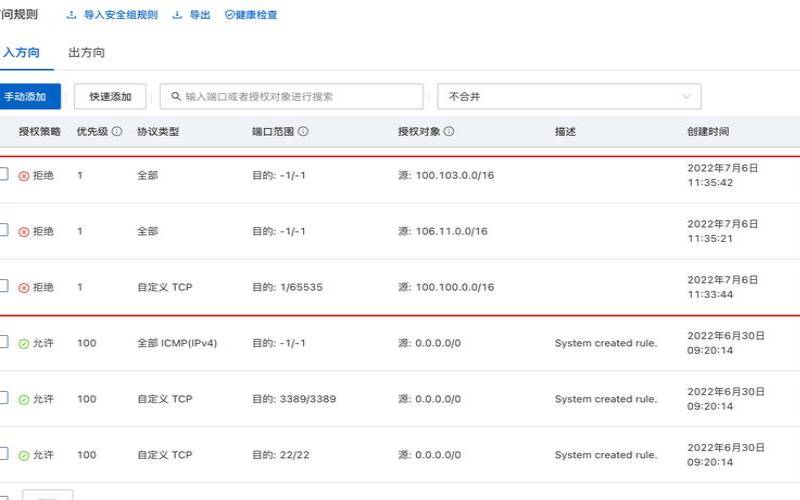The image size is (800, 500).
Task: Click deny icon in 100.103.0.0/16 row
Action: point(23,176)
